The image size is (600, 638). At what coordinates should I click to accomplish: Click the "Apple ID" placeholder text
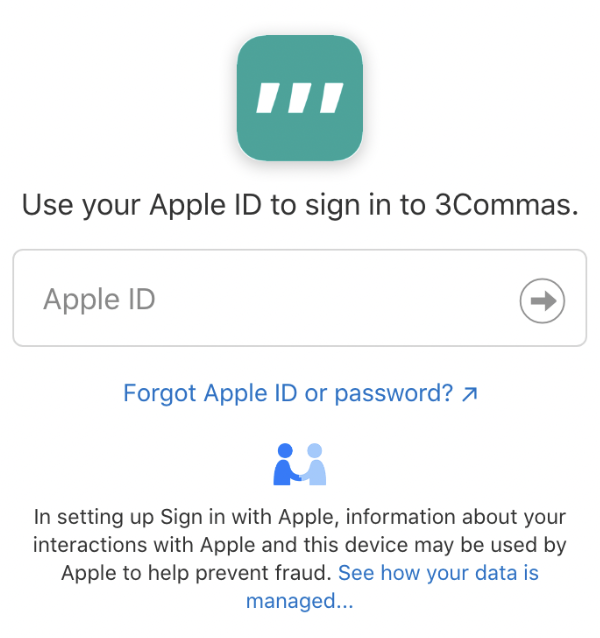(x=99, y=300)
